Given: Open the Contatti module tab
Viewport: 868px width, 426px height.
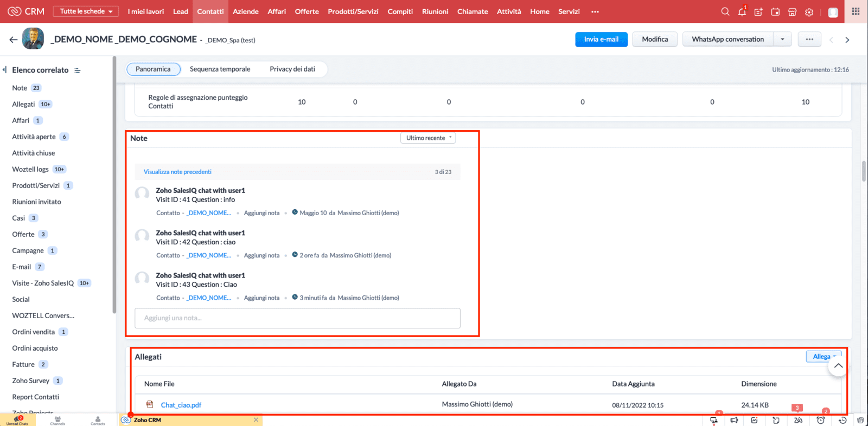Looking at the screenshot, I should 210,11.
